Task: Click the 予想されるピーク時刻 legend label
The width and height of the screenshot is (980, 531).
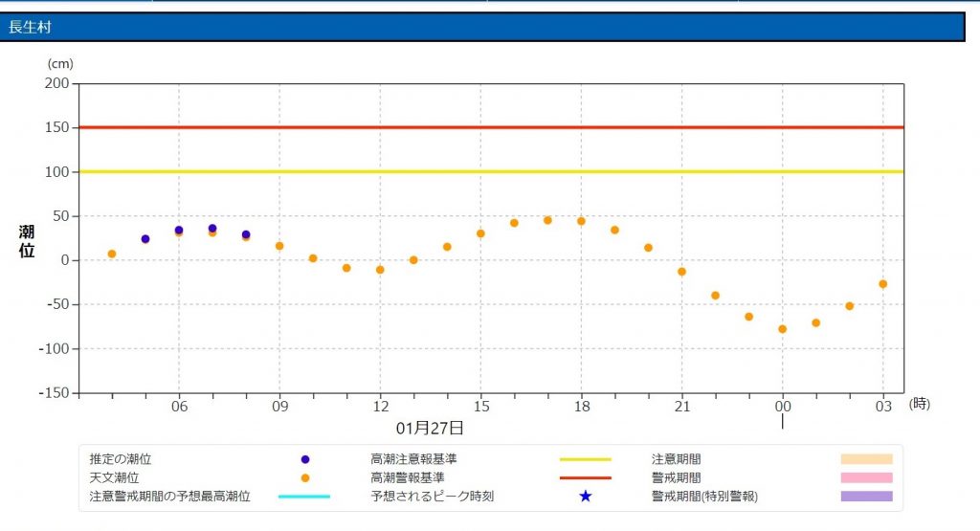Action: 432,497
